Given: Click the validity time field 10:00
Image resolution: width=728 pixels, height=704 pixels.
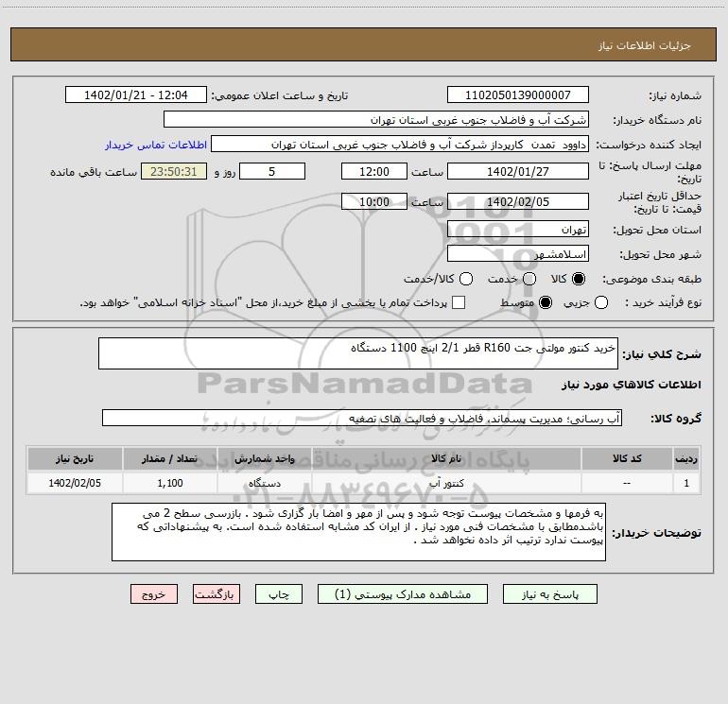Looking at the screenshot, I should point(374,202).
